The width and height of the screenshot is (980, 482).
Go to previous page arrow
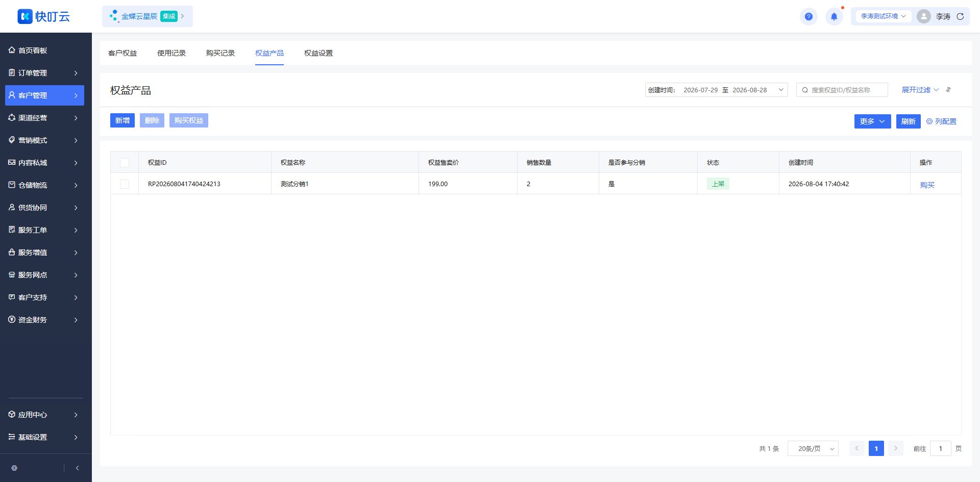857,449
